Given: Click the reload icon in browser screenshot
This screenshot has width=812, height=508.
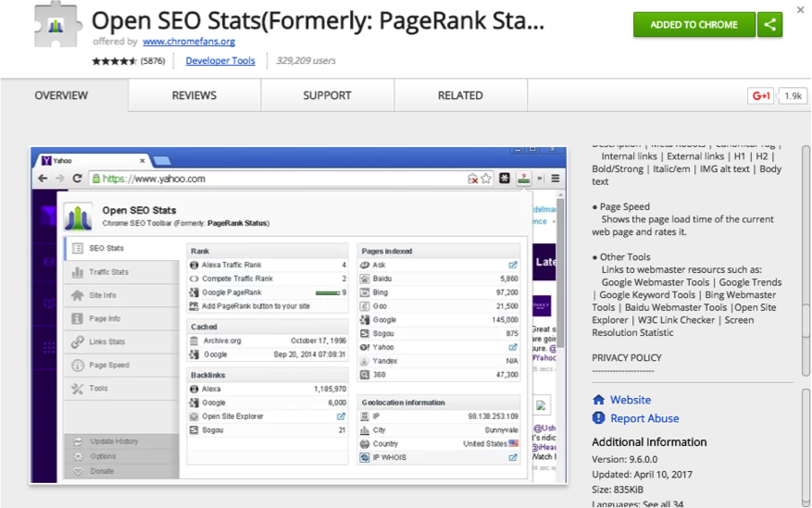Looking at the screenshot, I should 77,179.
